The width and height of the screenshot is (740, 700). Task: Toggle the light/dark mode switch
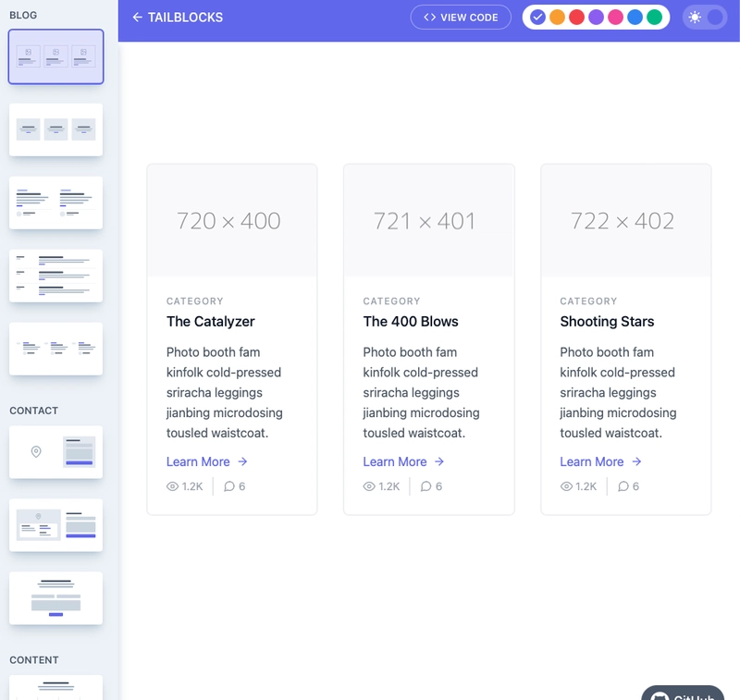point(705,18)
